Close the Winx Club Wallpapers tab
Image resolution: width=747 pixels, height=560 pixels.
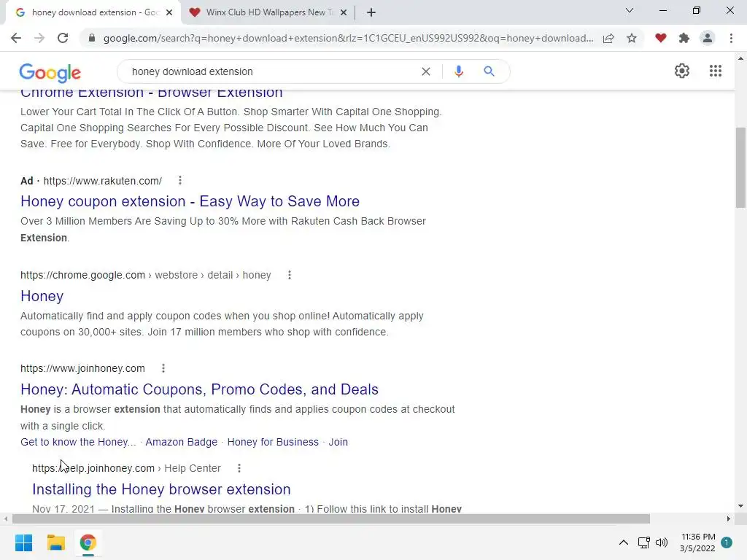pyautogui.click(x=344, y=12)
